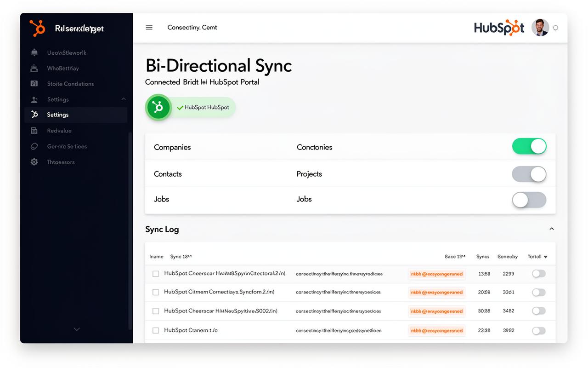Open the HubSpot Citmem Cornectiays.Syncfom log entry

pos(219,292)
